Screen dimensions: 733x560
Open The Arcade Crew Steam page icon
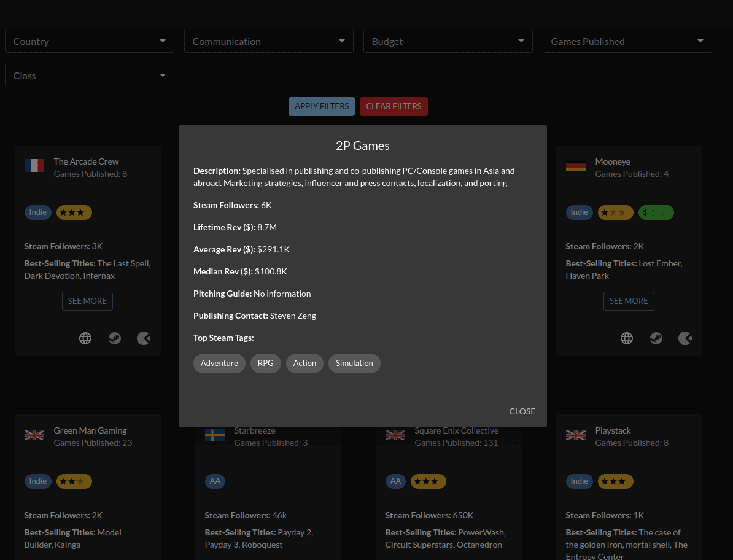(115, 338)
